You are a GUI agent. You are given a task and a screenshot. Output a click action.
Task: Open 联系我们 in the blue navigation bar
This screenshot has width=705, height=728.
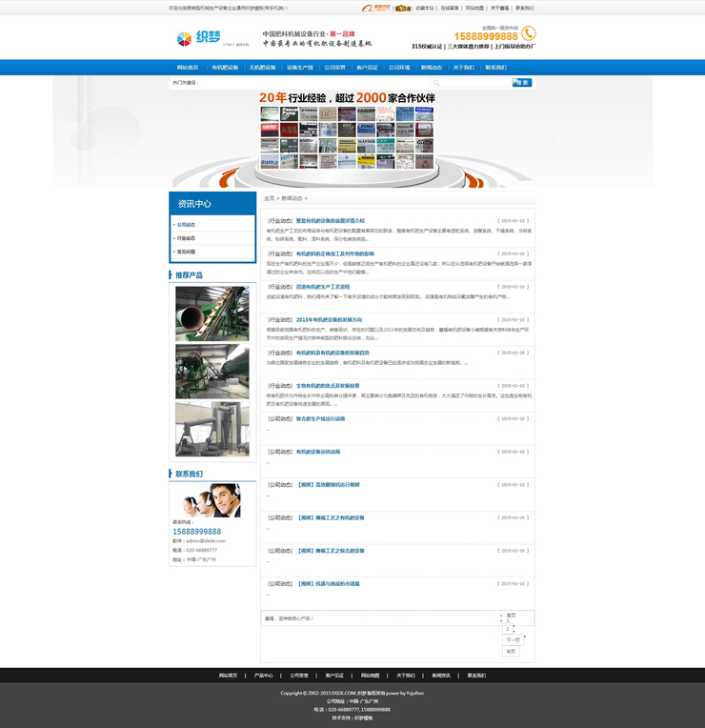495,68
